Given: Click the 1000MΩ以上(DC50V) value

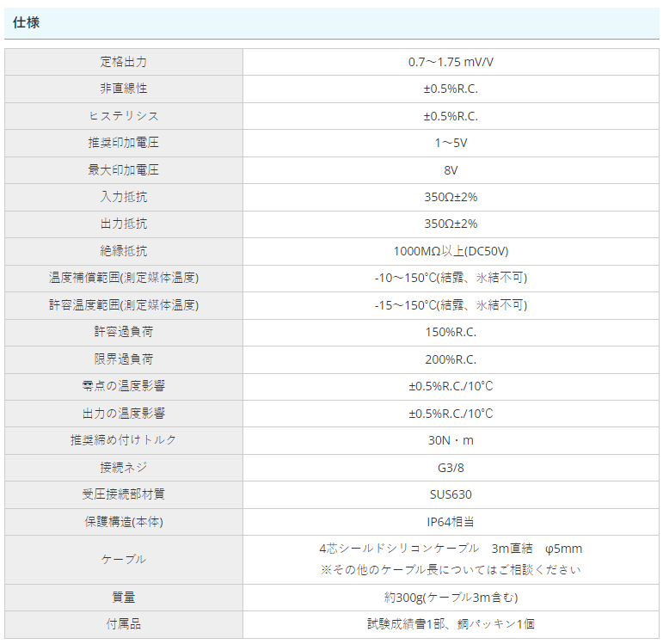Looking at the screenshot, I should point(451,252).
